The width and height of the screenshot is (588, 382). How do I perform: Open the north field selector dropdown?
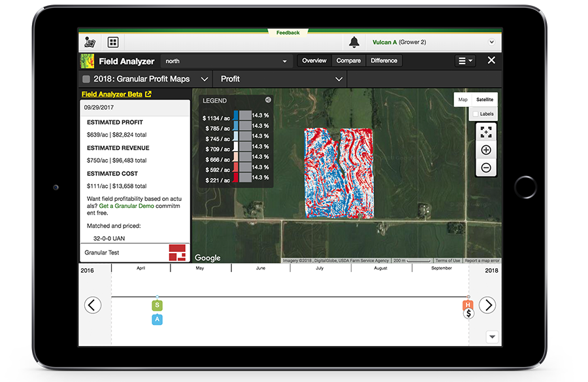(284, 60)
